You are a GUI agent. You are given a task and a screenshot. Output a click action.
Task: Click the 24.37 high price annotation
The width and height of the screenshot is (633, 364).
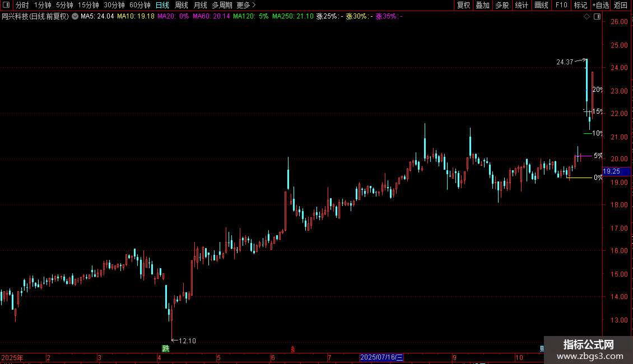565,62
